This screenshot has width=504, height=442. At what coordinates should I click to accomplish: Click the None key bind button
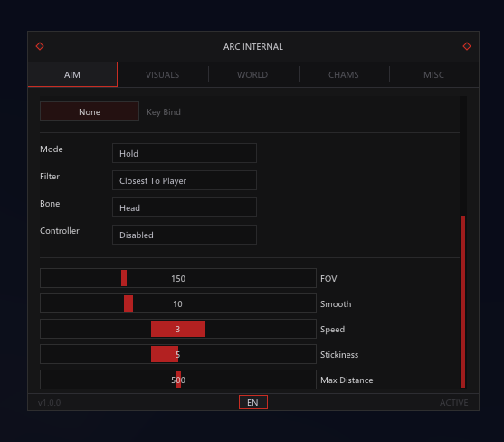(90, 111)
